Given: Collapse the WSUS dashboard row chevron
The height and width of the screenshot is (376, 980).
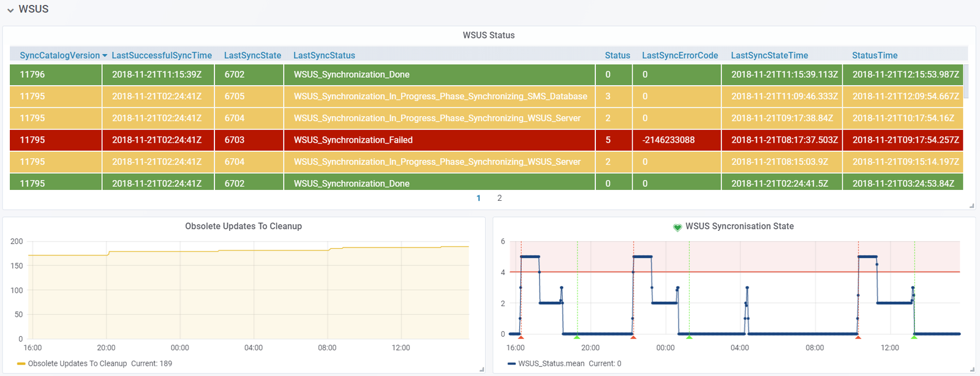Looking at the screenshot, I should point(10,10).
